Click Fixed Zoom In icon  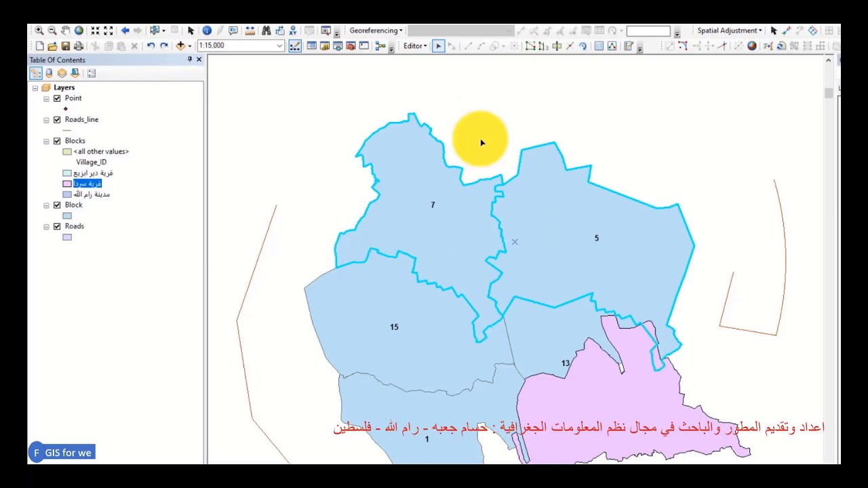[x=95, y=30]
